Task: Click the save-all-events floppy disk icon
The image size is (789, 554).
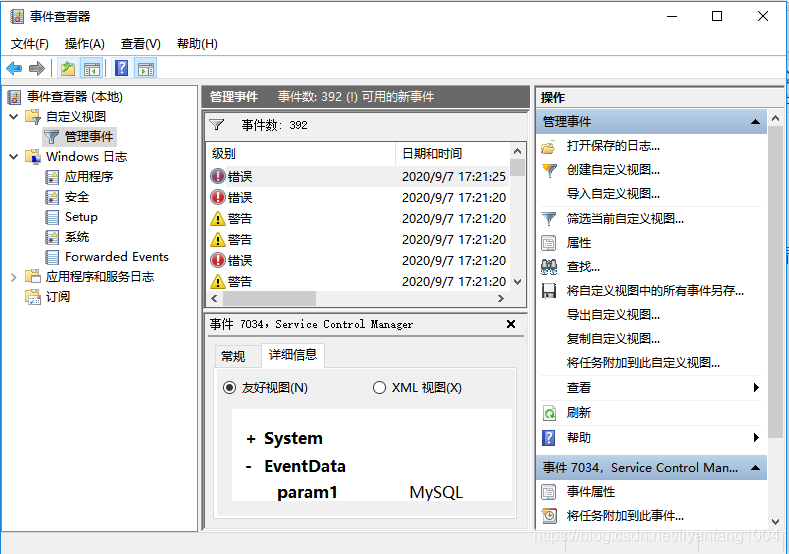Action: coord(548,291)
